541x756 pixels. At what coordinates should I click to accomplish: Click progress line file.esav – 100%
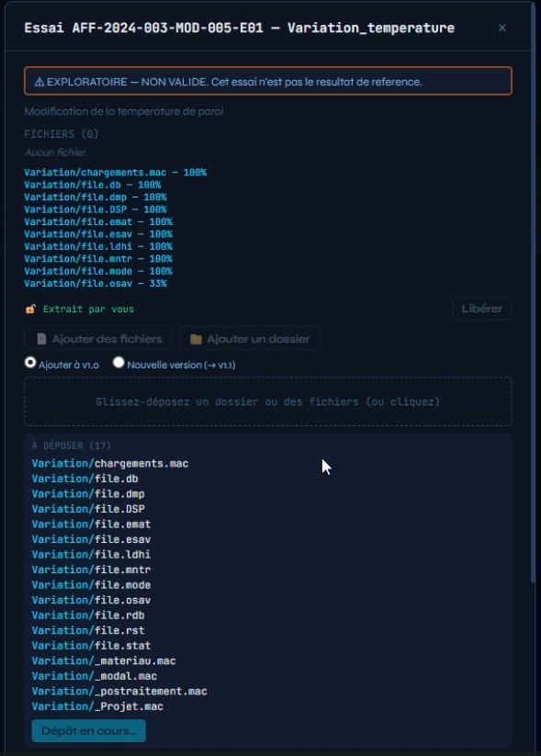coord(98,234)
